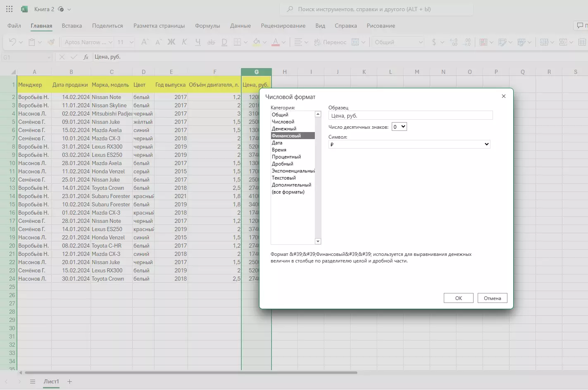Open the Формулы ribbon tab
The image size is (588, 390).
tap(207, 26)
